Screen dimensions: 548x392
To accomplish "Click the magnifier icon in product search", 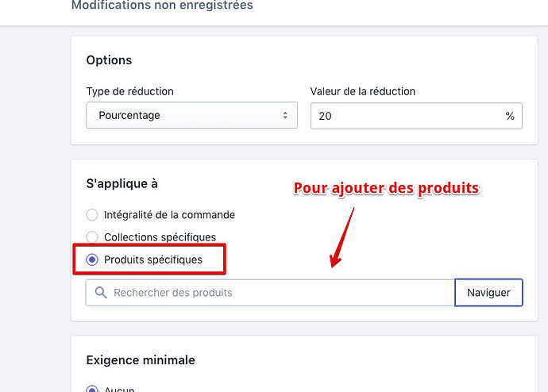I will pos(101,293).
